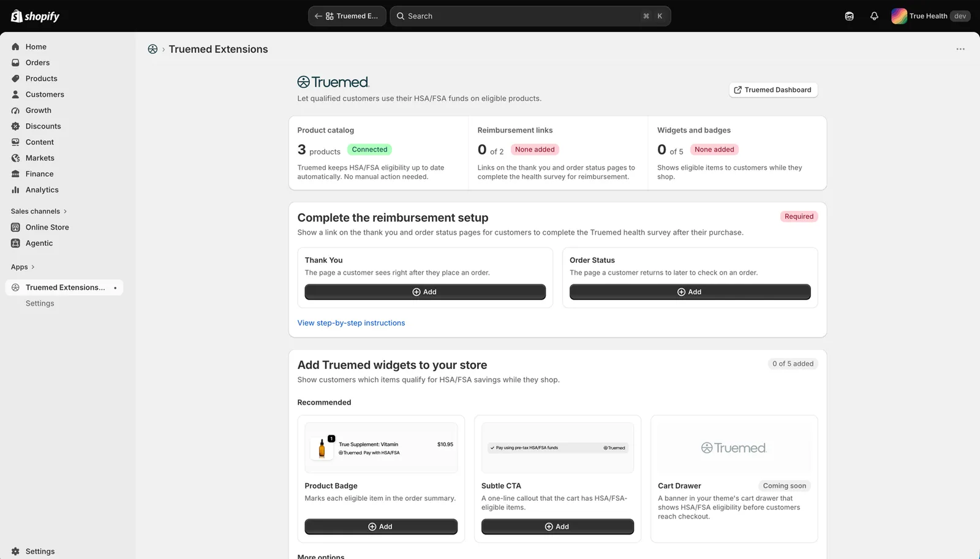Add the Product Badge widget
Viewport: 980px width, 559px height.
click(x=381, y=527)
